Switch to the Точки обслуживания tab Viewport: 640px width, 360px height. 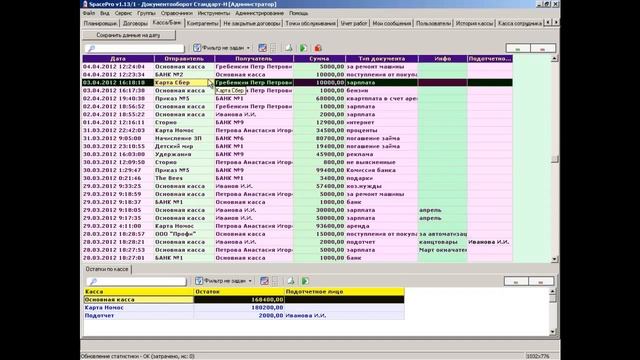[311, 23]
